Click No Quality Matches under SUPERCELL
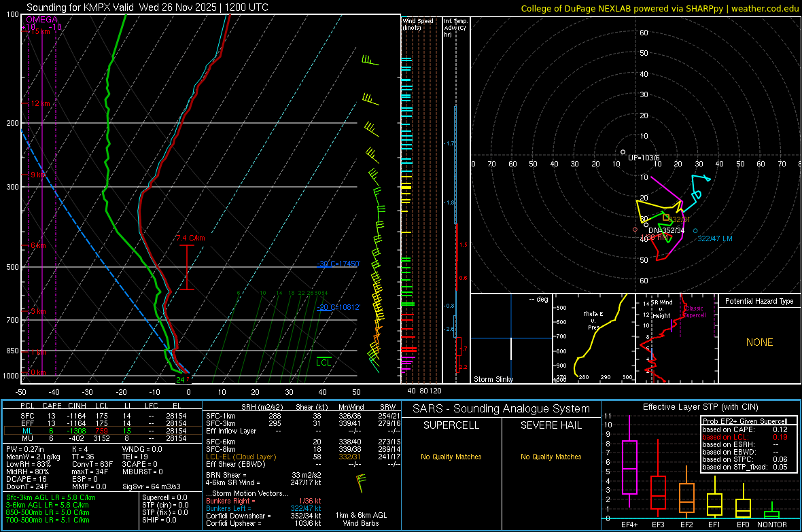The height and width of the screenshot is (532, 802). (451, 457)
